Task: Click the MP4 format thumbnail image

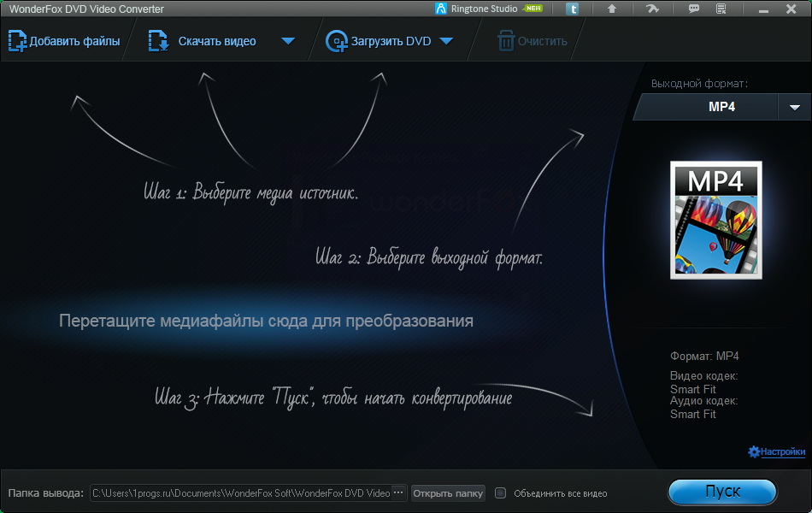Action: pyautogui.click(x=715, y=220)
